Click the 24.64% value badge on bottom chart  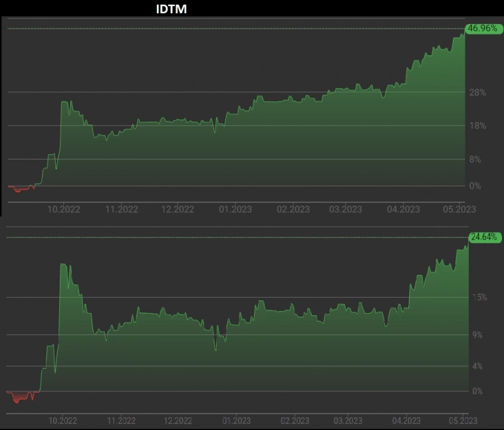point(485,237)
